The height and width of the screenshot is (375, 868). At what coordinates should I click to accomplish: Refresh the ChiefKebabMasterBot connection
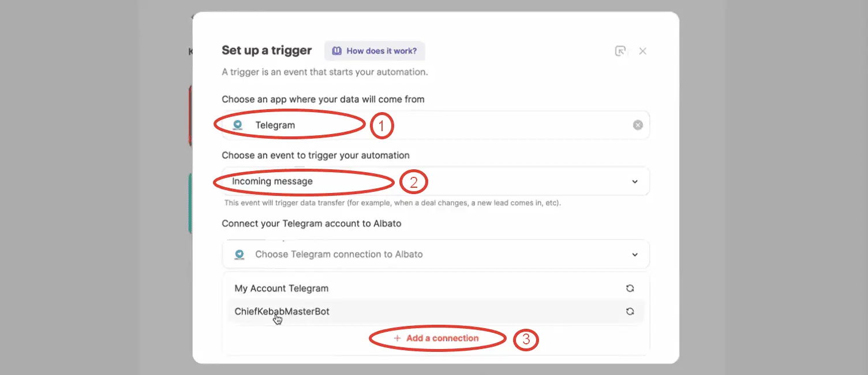point(630,311)
